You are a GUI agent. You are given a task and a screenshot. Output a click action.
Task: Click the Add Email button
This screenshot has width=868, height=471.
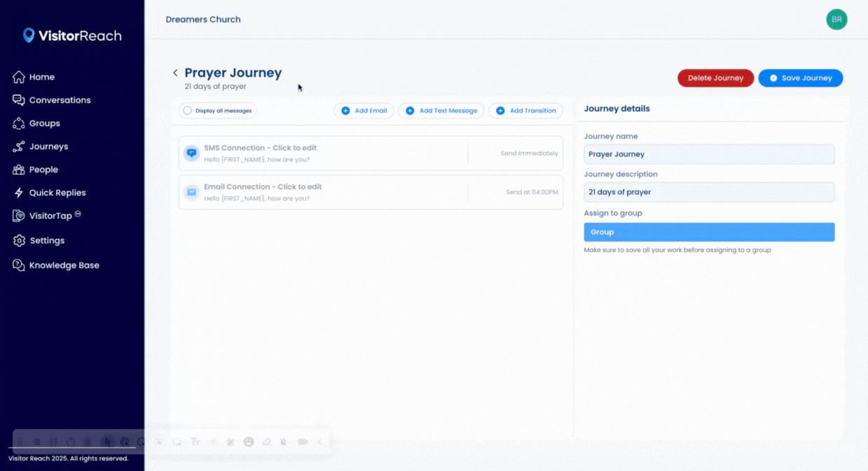click(x=364, y=111)
